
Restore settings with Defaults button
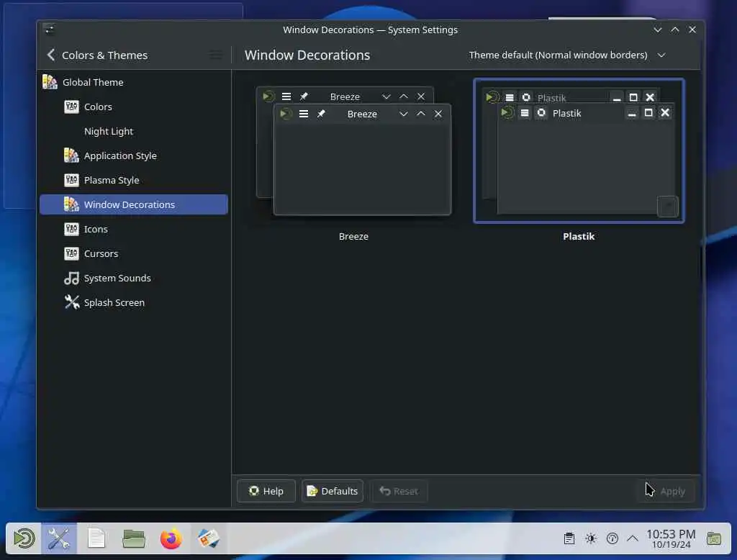click(x=333, y=491)
